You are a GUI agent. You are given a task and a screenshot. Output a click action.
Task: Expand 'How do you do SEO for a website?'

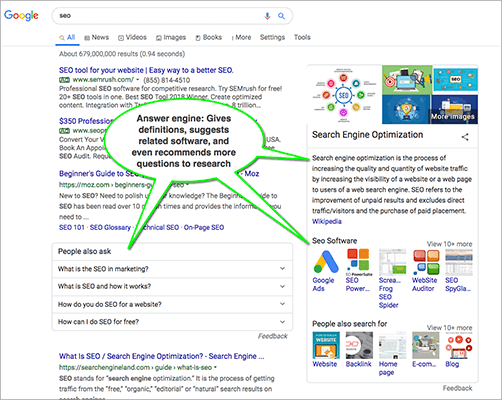tap(172, 304)
